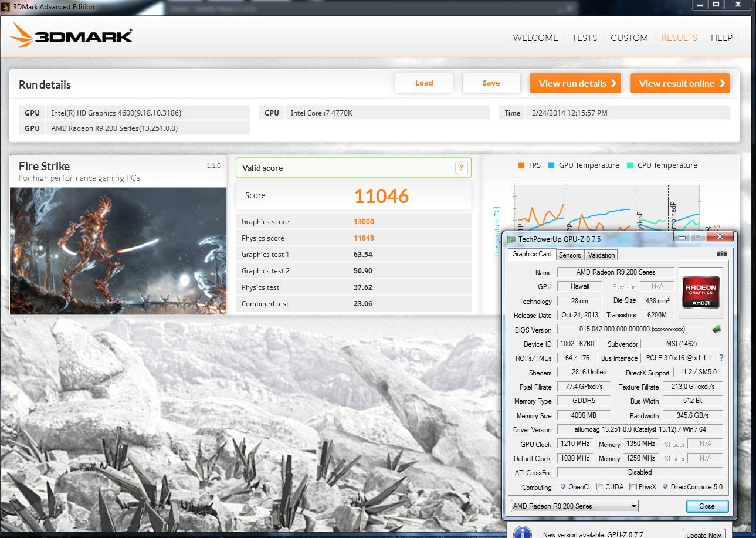Open the HELP tab in 3DMark
Viewport: 756px width, 538px height.
pyautogui.click(x=721, y=38)
